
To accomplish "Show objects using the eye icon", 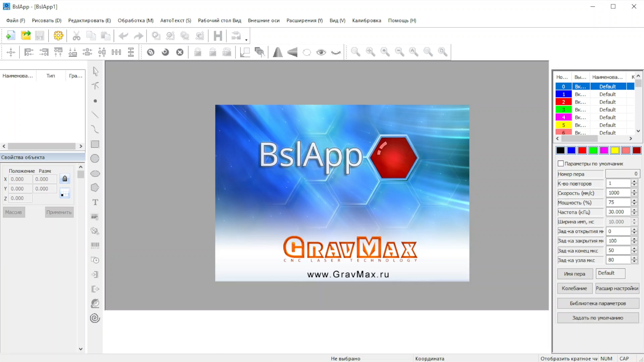I will [321, 52].
